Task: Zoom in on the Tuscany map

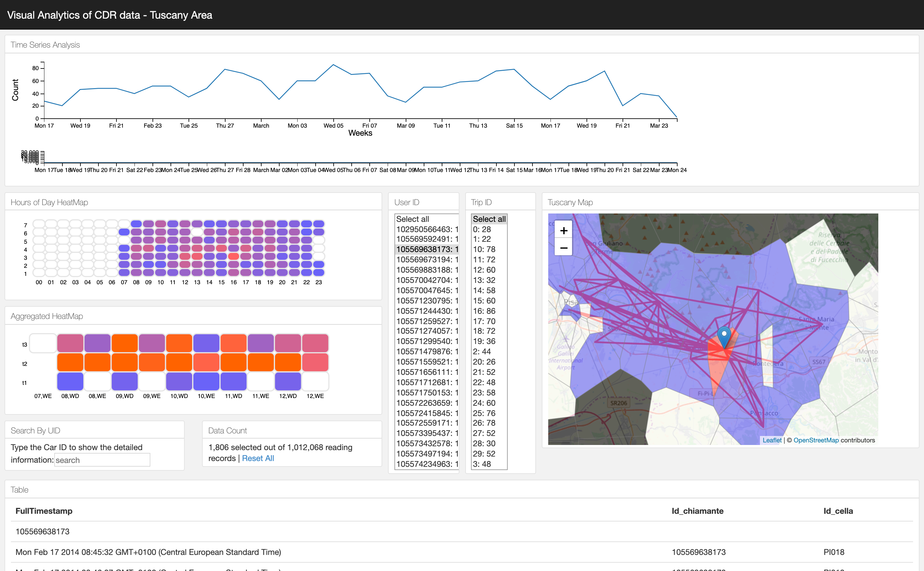Action: click(563, 231)
